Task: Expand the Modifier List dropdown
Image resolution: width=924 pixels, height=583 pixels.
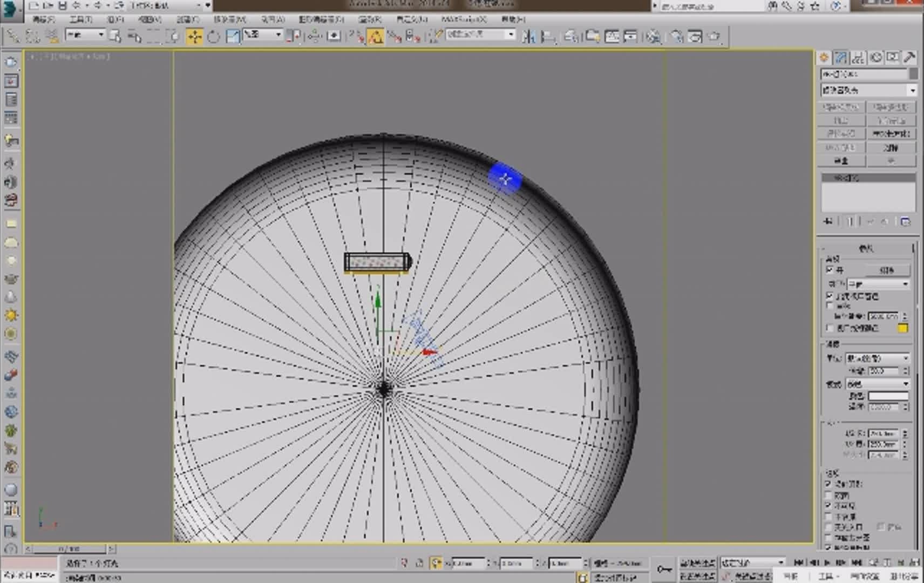Action: (868, 90)
